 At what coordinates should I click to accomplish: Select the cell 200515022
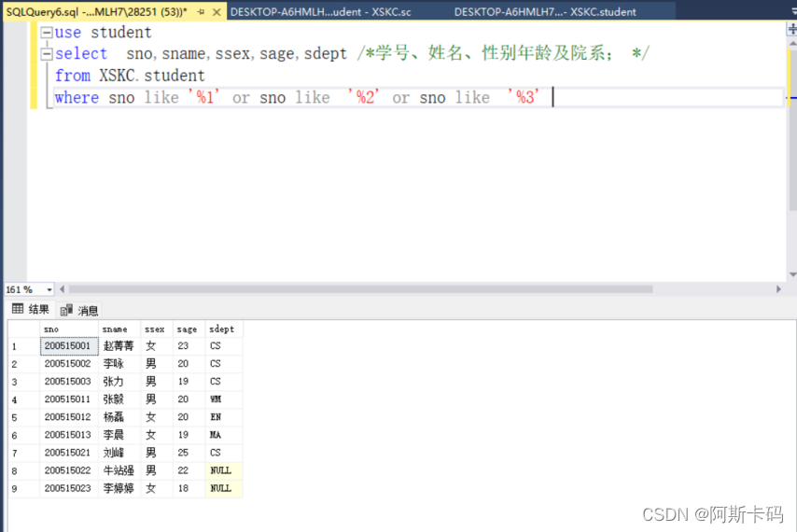tap(69, 470)
